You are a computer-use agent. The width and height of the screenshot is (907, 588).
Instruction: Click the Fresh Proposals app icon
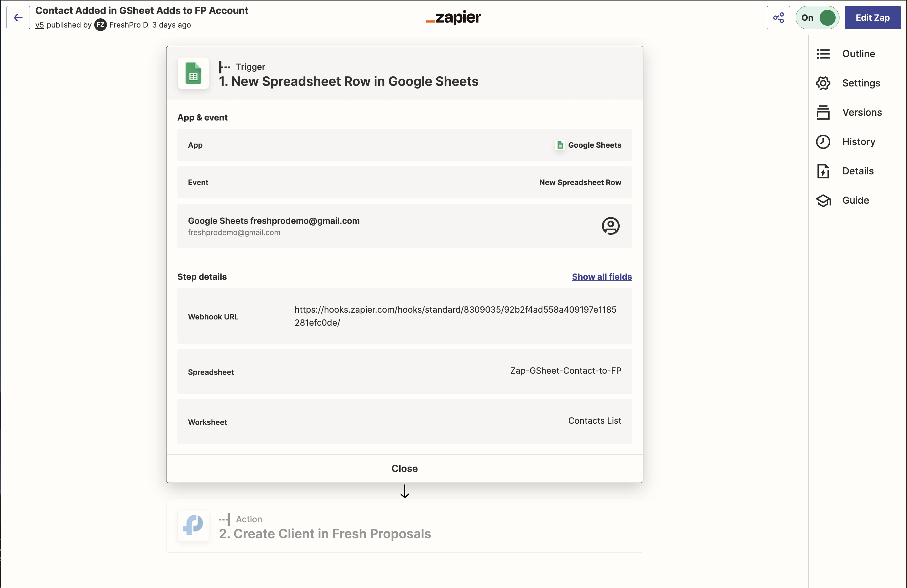[x=193, y=526]
